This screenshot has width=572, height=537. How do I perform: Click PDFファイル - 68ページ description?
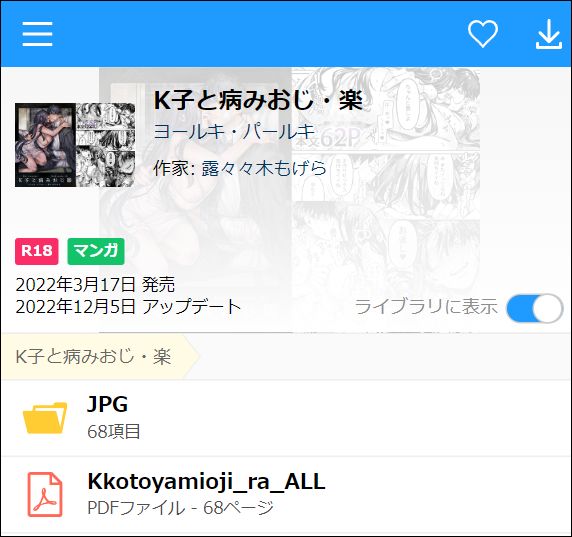click(x=181, y=508)
